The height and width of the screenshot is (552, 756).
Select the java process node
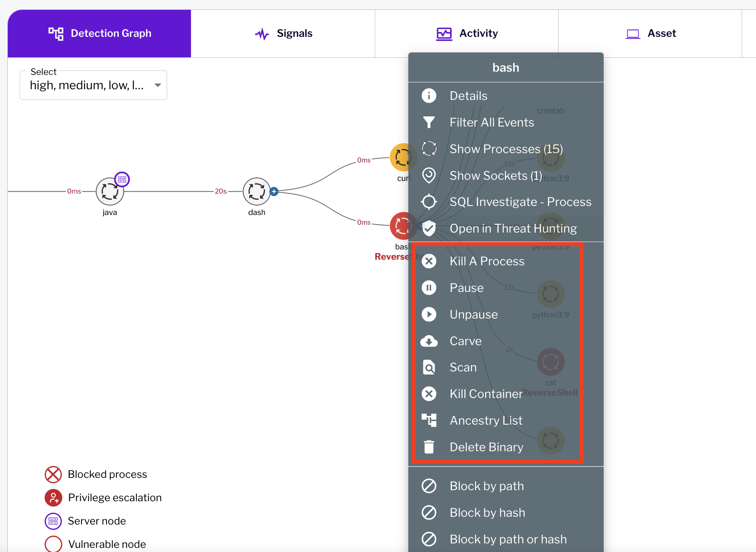[110, 191]
